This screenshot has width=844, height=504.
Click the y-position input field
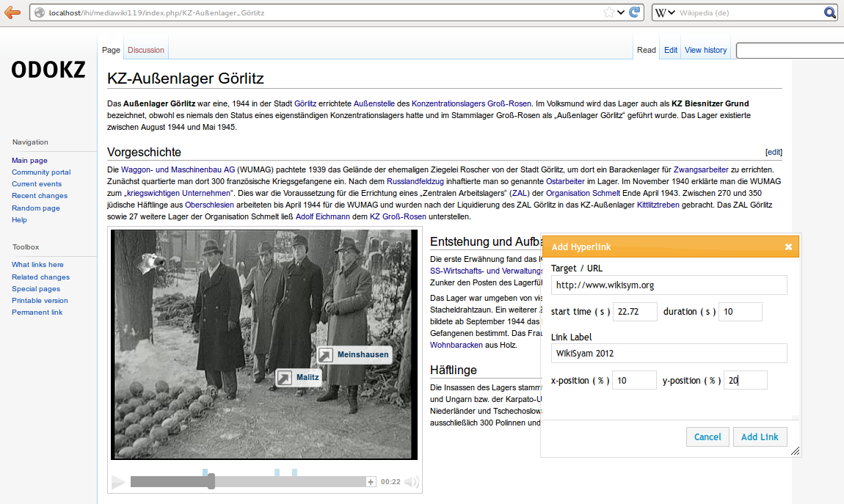[745, 380]
